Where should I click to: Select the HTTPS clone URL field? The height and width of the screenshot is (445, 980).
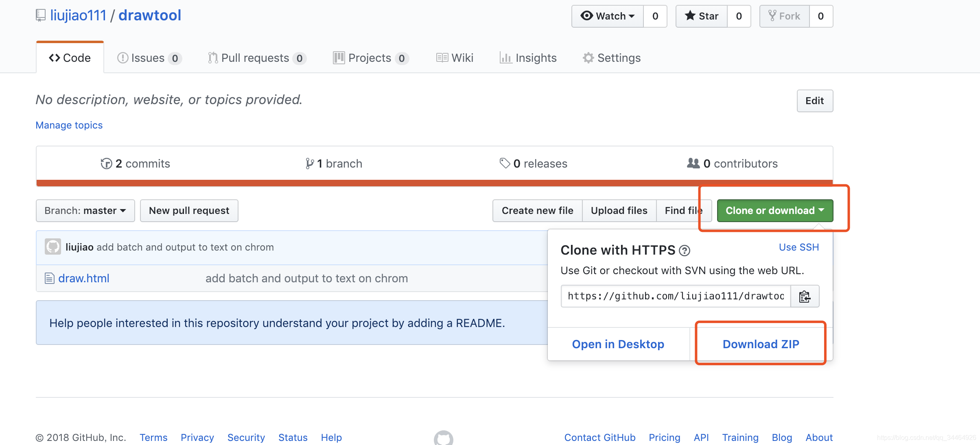pos(676,296)
